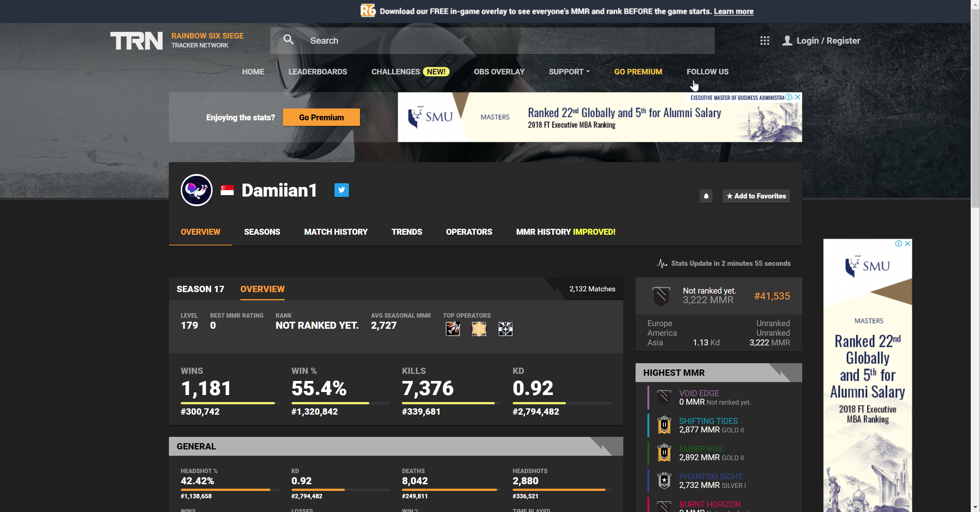Select the orange web operator icon
Image resolution: width=980 pixels, height=512 pixels.
click(x=479, y=329)
